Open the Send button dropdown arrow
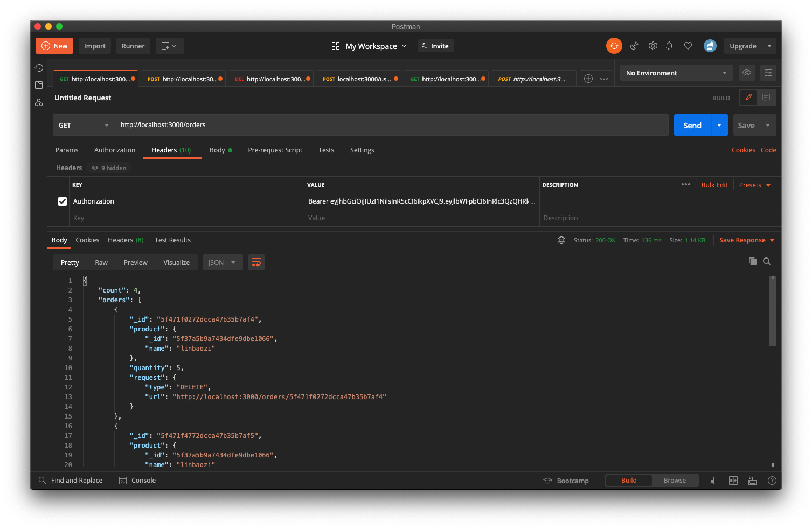The height and width of the screenshot is (529, 812). point(719,125)
